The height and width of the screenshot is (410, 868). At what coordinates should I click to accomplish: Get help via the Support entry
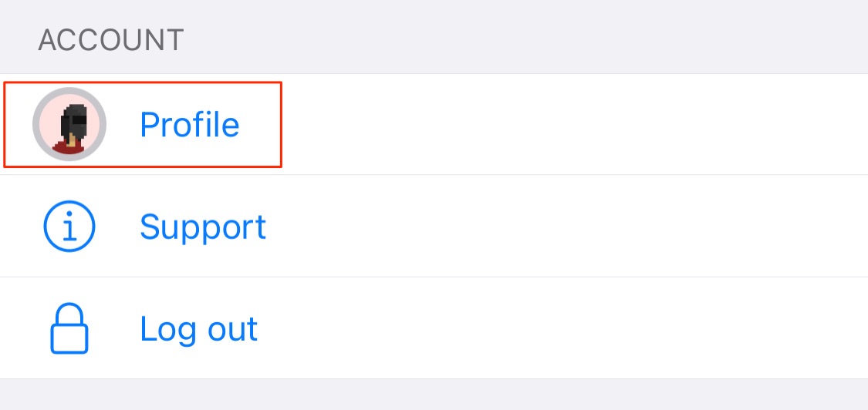tap(203, 227)
